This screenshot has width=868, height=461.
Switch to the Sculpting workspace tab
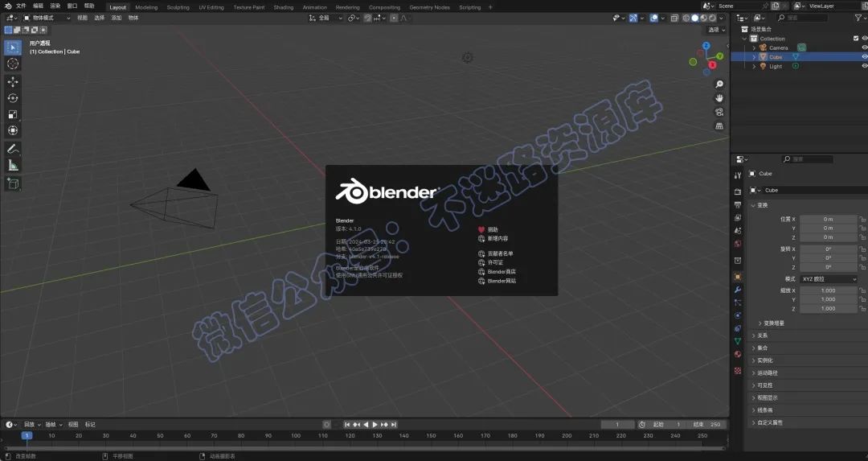click(178, 7)
